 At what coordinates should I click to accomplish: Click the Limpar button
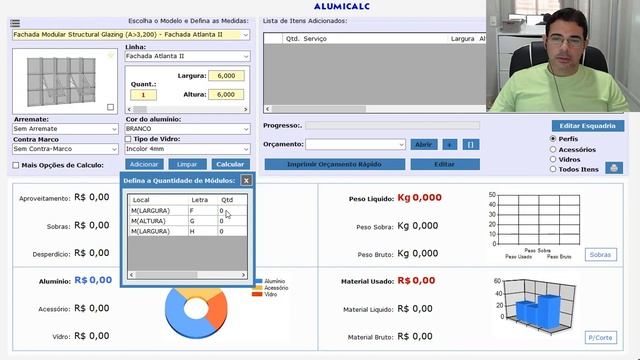click(x=187, y=164)
